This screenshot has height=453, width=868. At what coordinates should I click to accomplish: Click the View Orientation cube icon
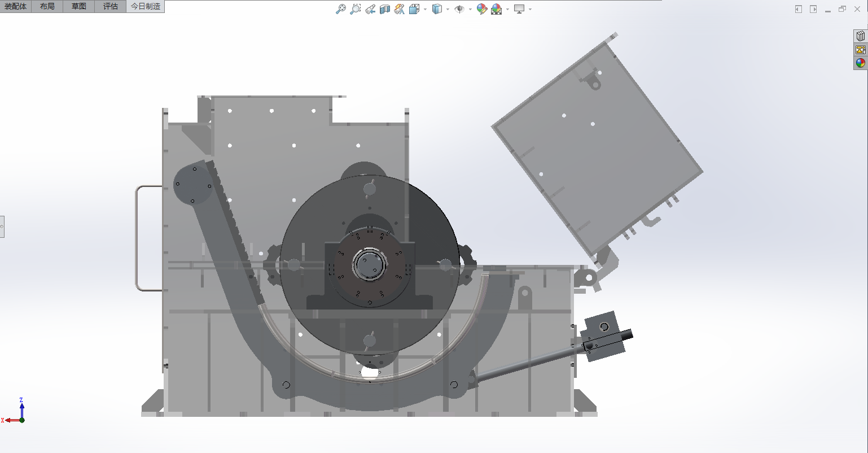tap(414, 9)
